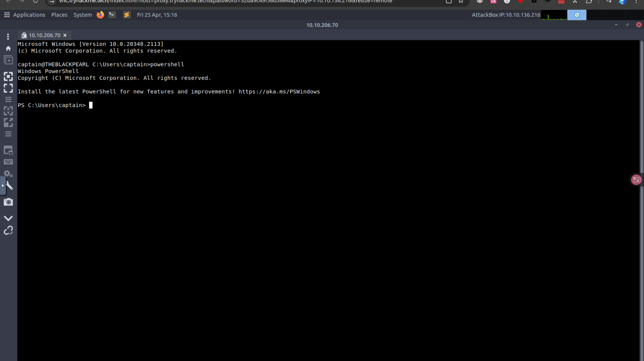644x361 pixels.
Task: Open Remmina main window home icon
Action: coord(8,48)
